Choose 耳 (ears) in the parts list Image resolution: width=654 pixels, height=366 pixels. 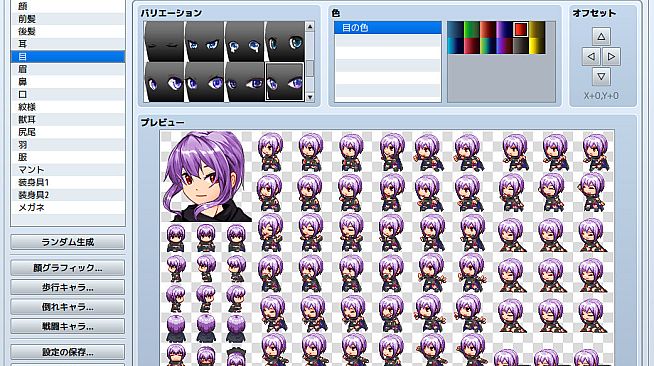pyautogui.click(x=68, y=44)
